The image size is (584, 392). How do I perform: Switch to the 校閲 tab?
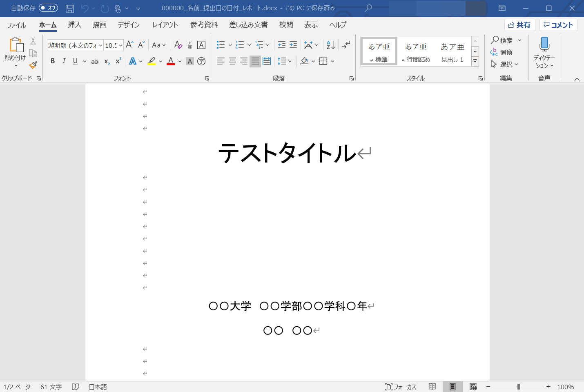click(286, 25)
